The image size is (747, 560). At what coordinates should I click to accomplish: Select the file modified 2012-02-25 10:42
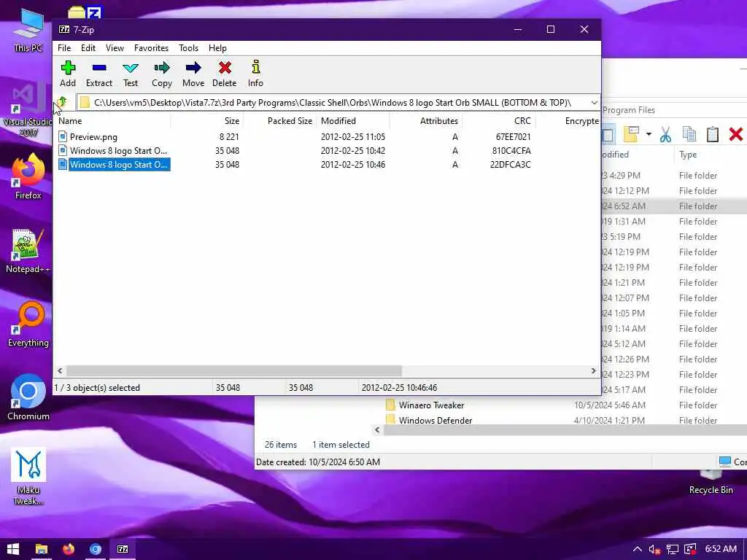[x=113, y=151]
